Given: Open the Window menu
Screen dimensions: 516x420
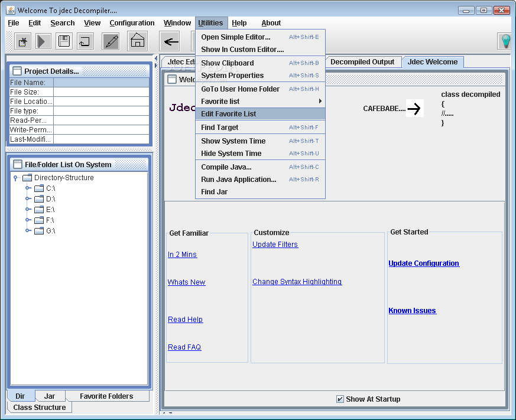Looking at the screenshot, I should coord(177,23).
